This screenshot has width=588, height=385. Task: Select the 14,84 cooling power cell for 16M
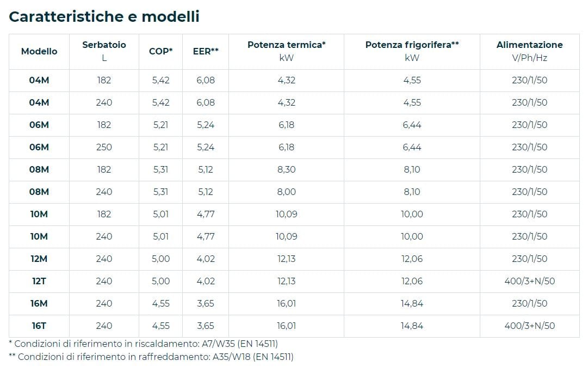coord(412,303)
